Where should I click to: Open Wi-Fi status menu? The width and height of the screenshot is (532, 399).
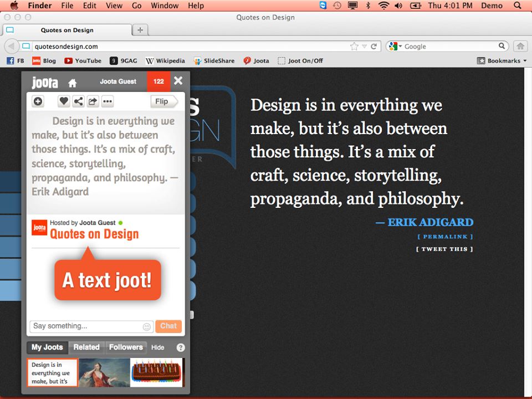(x=383, y=6)
